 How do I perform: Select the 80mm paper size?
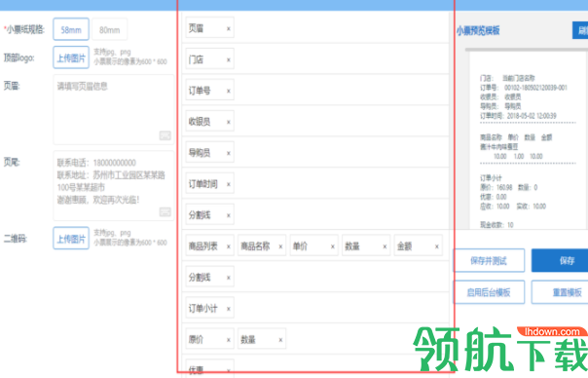coord(109,29)
